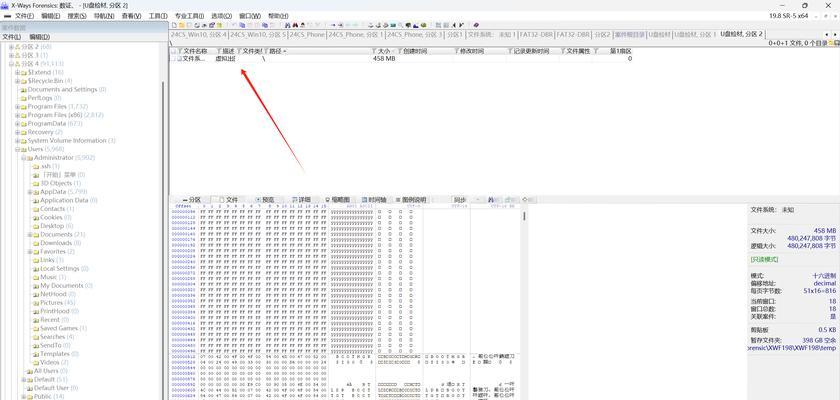Click the 路径 column header

pyautogui.click(x=276, y=51)
